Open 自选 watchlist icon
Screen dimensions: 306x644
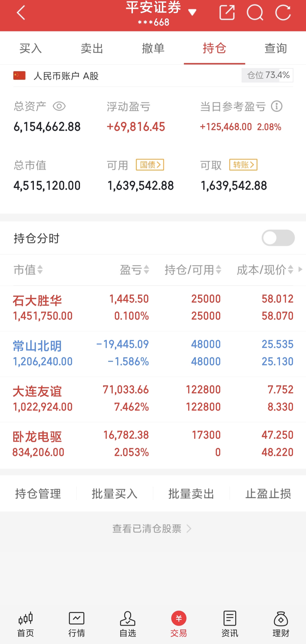(128, 624)
